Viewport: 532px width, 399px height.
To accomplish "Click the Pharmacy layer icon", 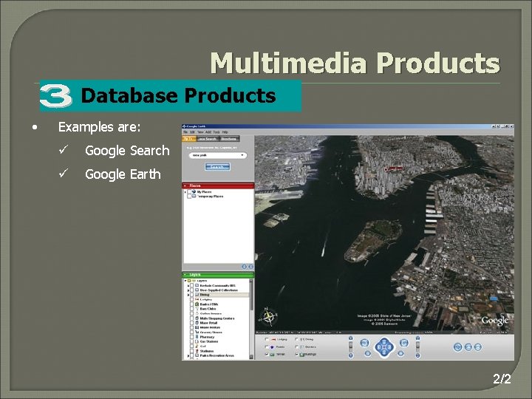I will [x=197, y=337].
